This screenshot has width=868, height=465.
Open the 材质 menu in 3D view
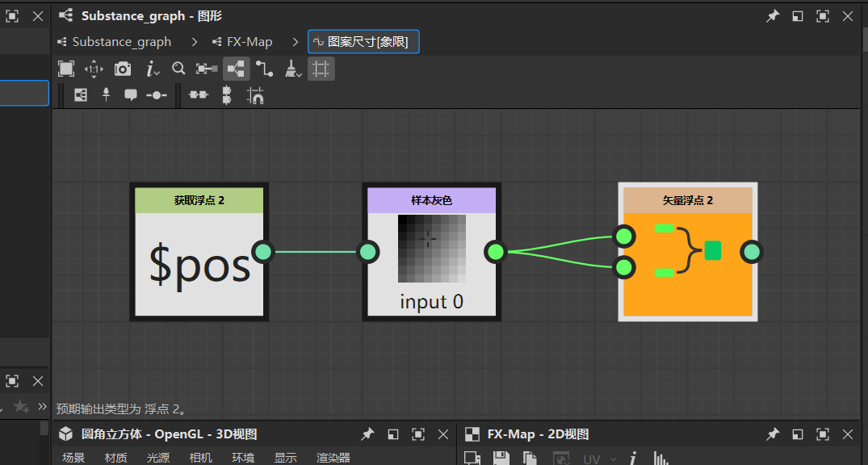coord(115,458)
